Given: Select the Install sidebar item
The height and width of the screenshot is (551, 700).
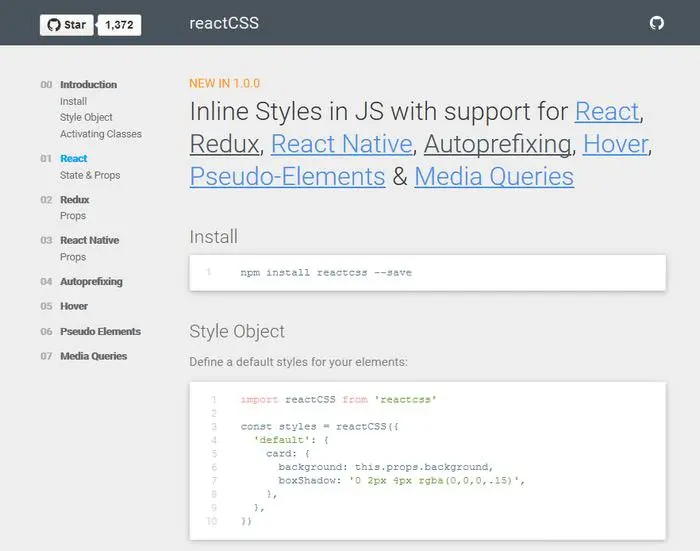Looking at the screenshot, I should 73,101.
